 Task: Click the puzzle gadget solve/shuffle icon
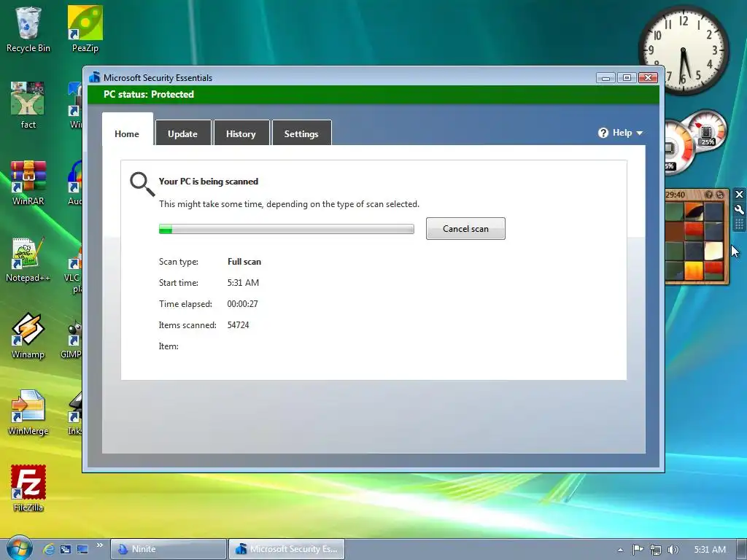click(x=720, y=195)
